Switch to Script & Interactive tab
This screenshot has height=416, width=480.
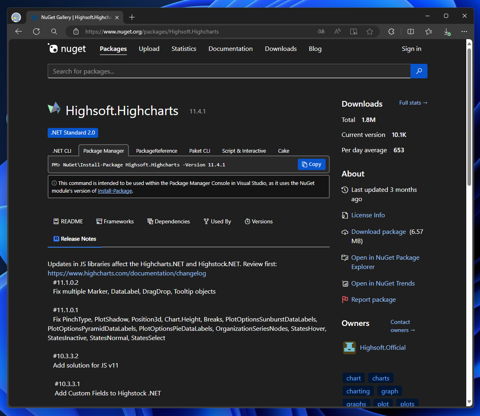coord(244,151)
